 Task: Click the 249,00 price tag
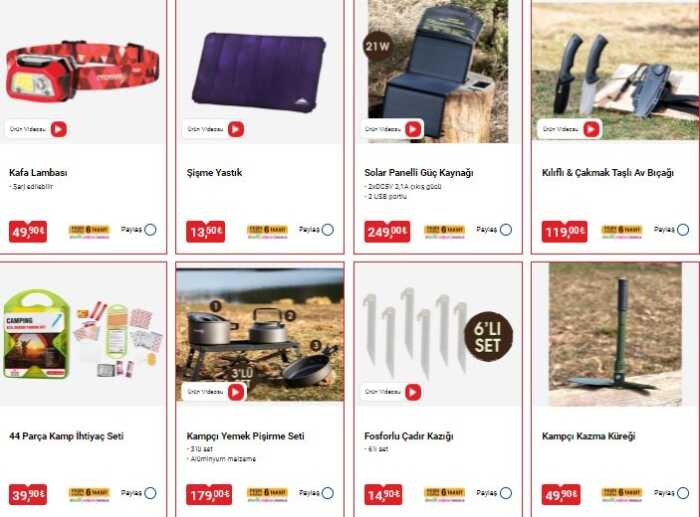(387, 232)
